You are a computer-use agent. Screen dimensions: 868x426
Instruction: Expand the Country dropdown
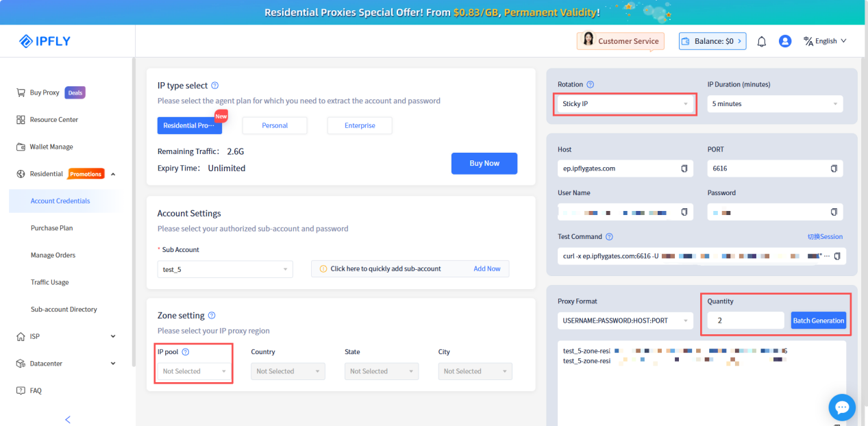point(288,371)
